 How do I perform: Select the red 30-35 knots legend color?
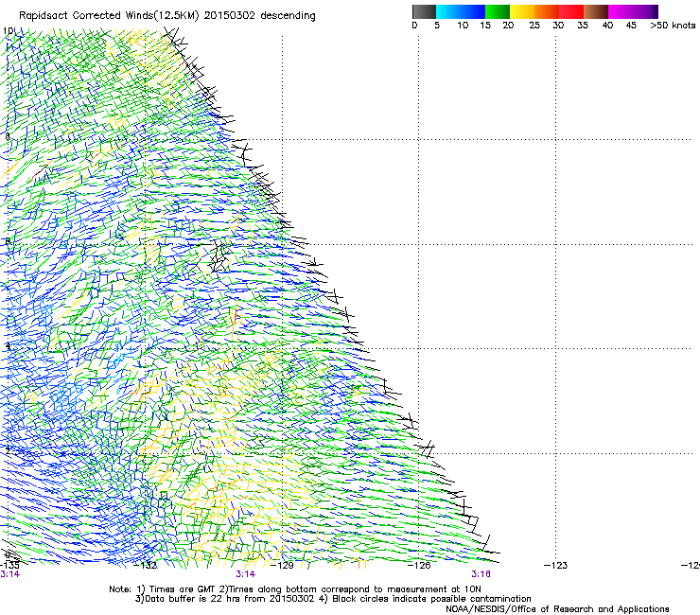click(x=571, y=11)
